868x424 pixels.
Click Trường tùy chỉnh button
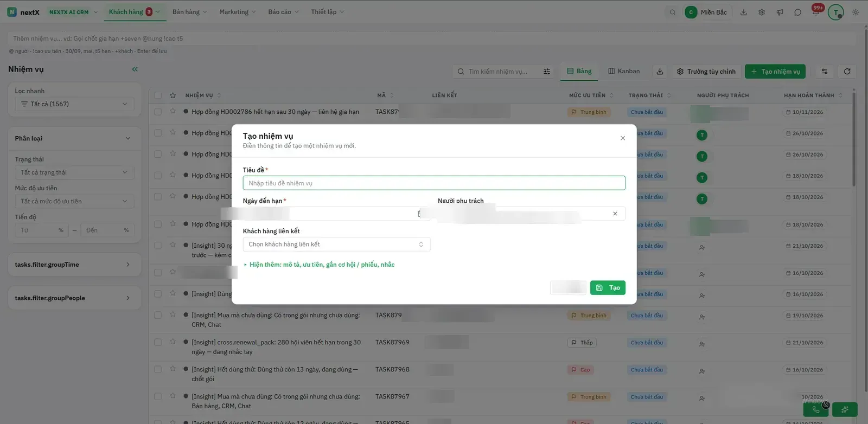point(706,72)
